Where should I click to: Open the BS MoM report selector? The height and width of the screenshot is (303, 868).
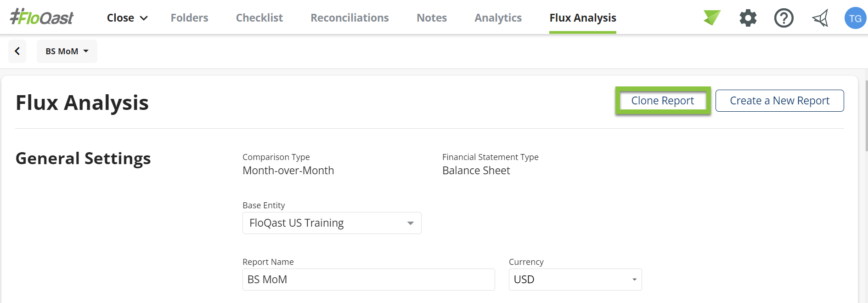[x=67, y=51]
